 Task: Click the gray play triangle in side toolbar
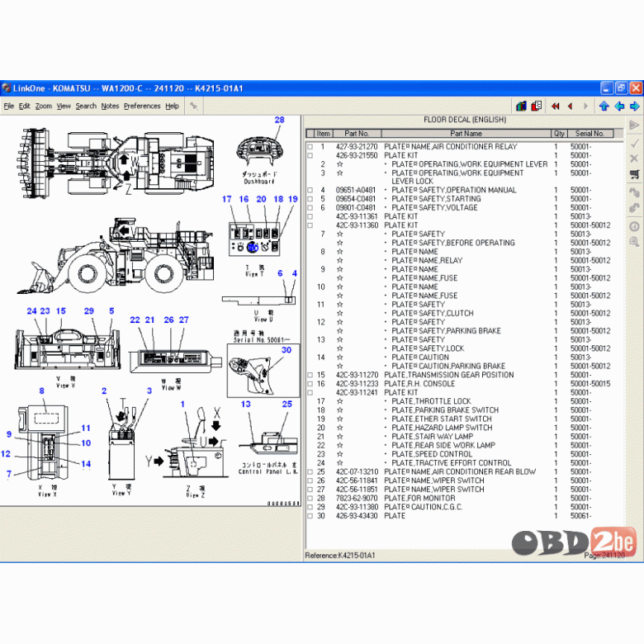click(x=634, y=125)
